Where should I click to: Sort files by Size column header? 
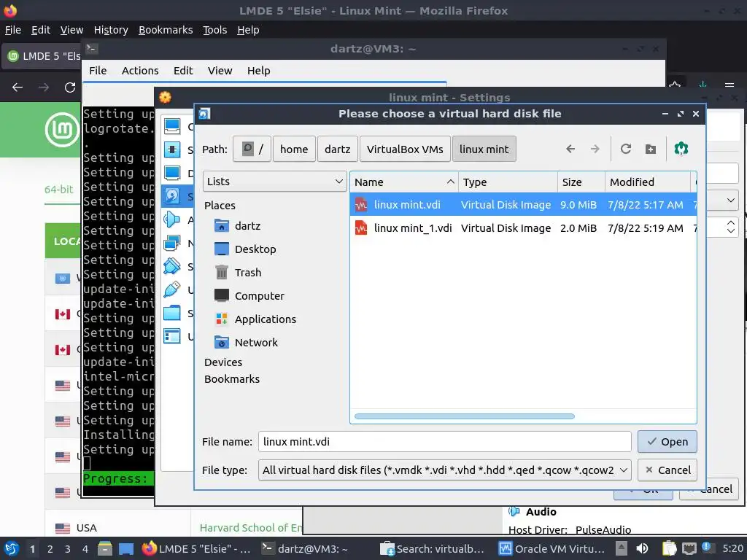point(581,182)
